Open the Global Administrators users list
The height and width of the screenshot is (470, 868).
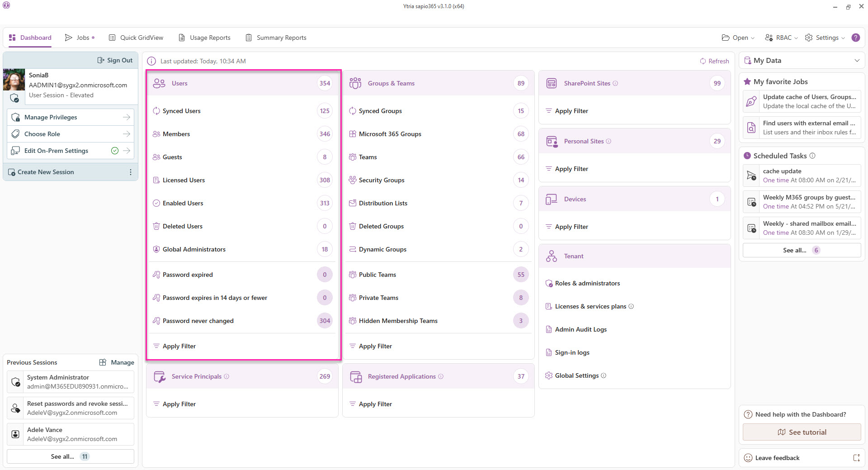[x=194, y=249]
